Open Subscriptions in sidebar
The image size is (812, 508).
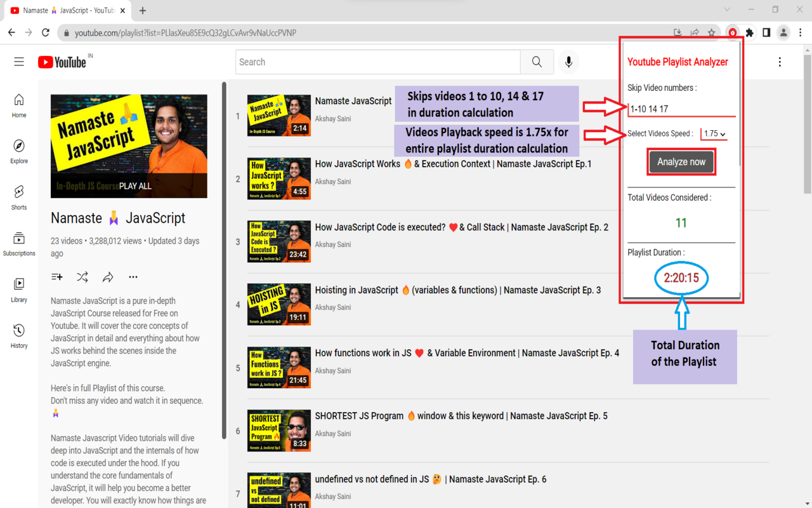click(19, 244)
